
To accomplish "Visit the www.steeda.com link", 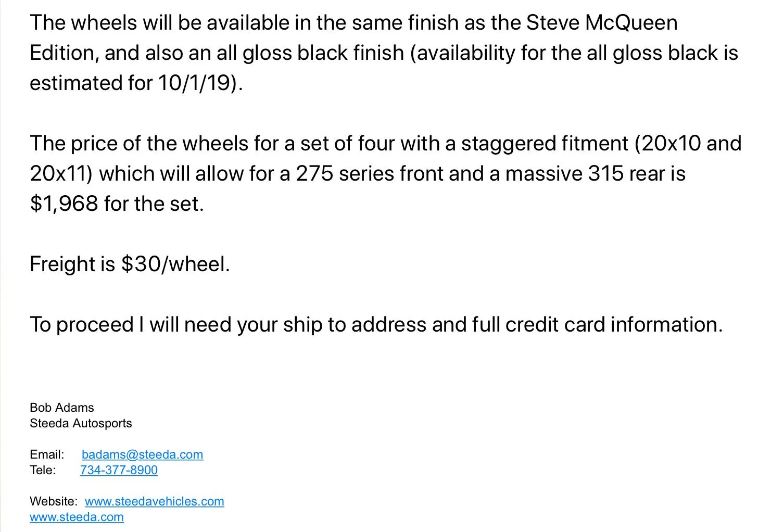I will click(77, 517).
